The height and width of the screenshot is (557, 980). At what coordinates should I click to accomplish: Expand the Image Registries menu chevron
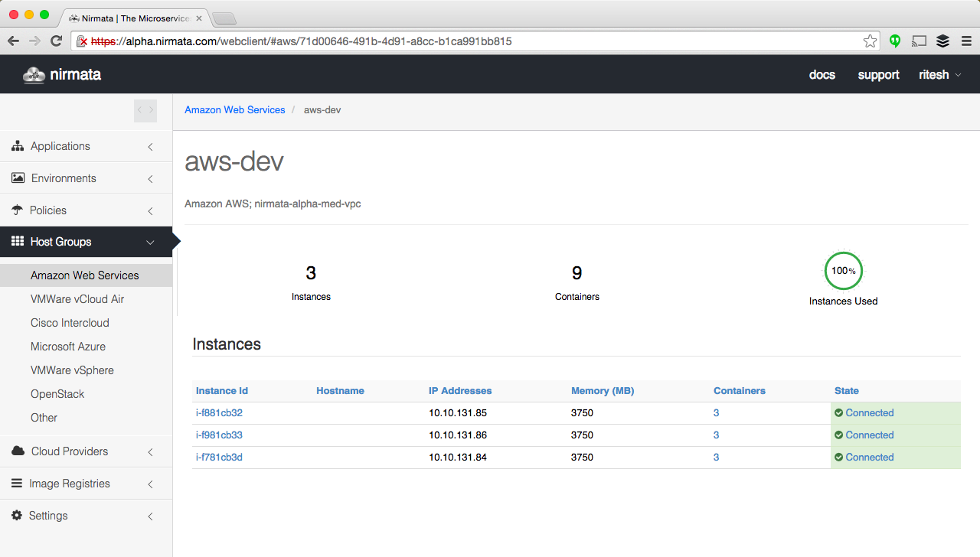pos(151,484)
